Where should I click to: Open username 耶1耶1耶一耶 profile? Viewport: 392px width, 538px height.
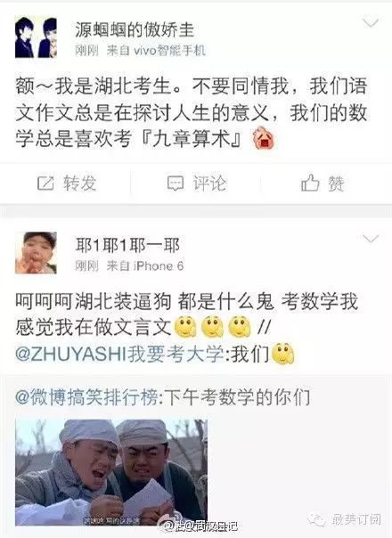tap(127, 245)
